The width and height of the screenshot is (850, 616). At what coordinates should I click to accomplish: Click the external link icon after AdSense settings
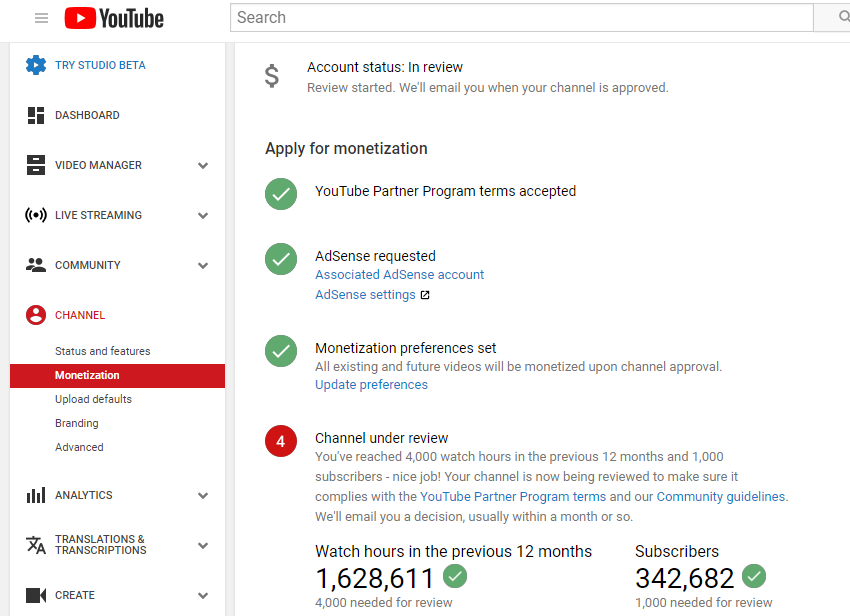click(x=425, y=295)
